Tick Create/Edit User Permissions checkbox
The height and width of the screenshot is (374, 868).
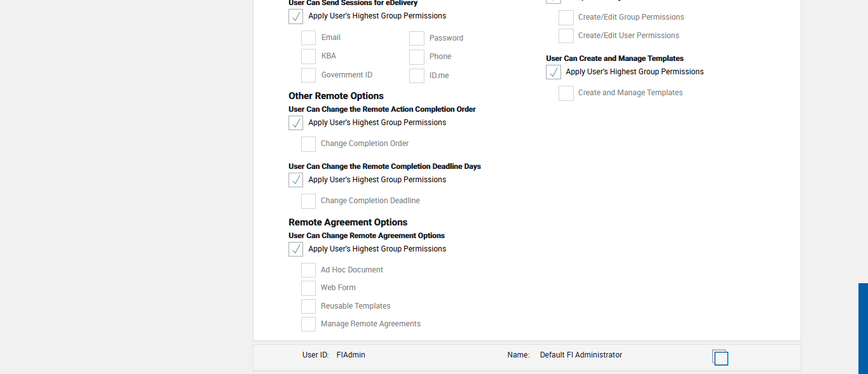coord(566,36)
